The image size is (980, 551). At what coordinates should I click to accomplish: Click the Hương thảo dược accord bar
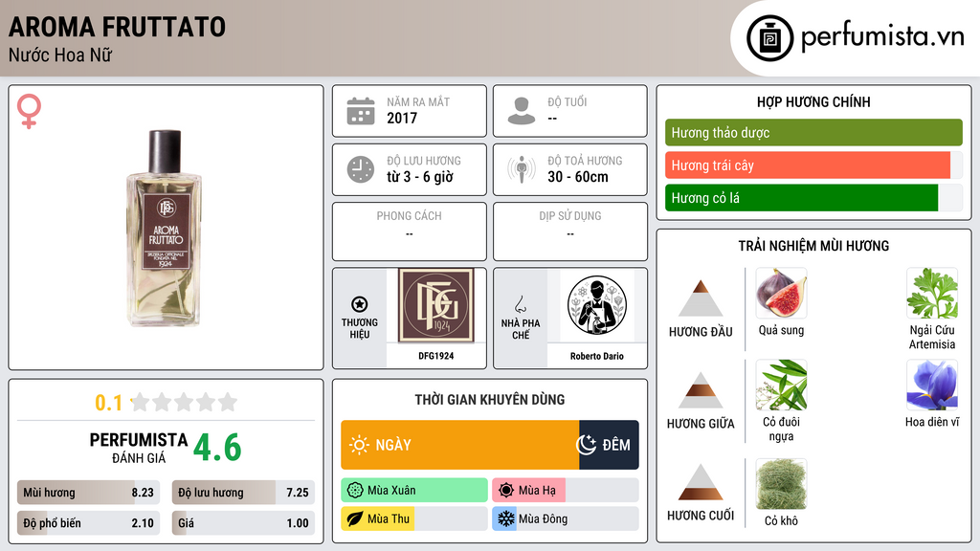813,132
